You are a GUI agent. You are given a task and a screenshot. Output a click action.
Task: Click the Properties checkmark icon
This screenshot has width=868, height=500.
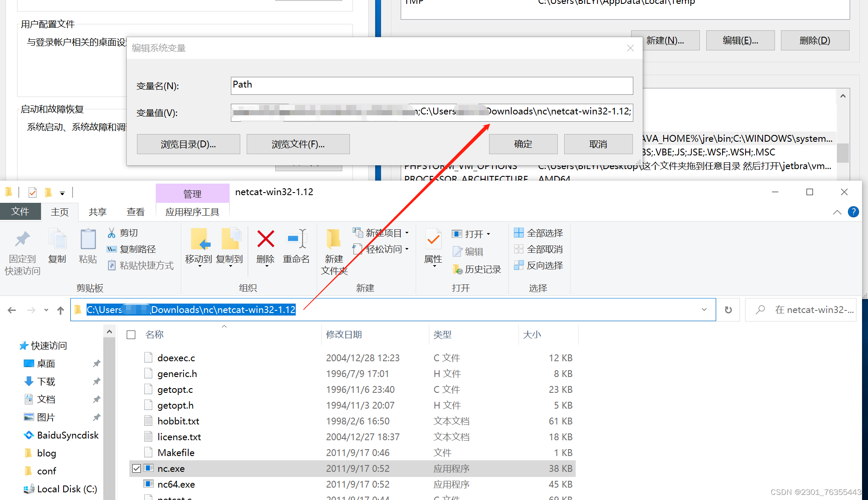[433, 239]
